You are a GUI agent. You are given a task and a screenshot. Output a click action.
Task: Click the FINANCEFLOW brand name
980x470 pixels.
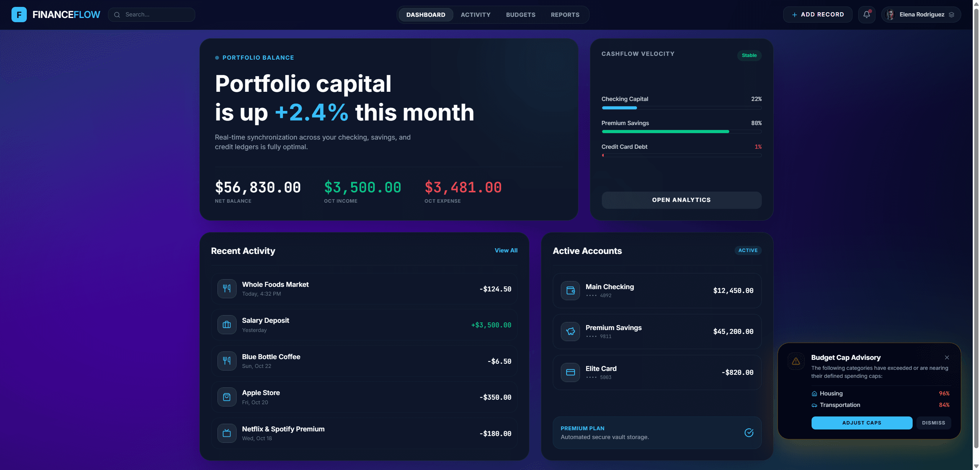66,15
